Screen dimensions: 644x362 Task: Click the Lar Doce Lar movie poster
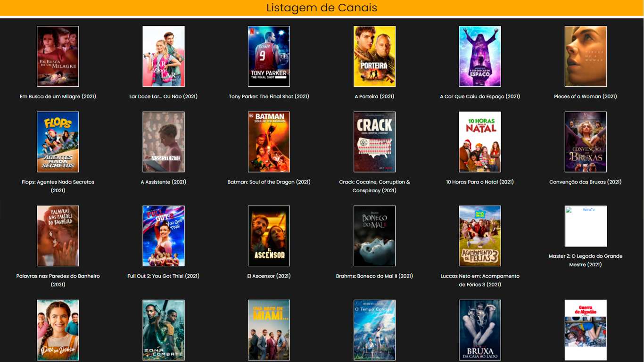(x=164, y=57)
